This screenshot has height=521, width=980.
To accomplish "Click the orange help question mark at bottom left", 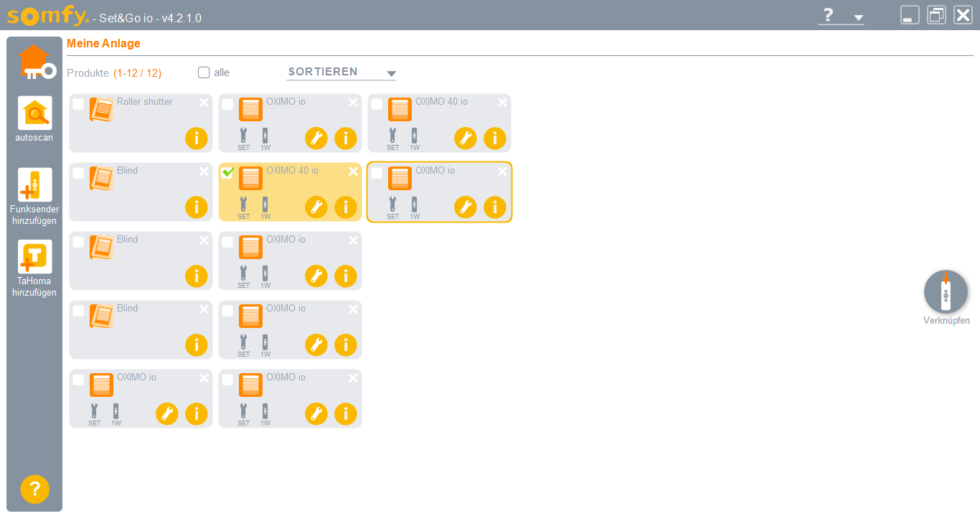I will [34, 489].
